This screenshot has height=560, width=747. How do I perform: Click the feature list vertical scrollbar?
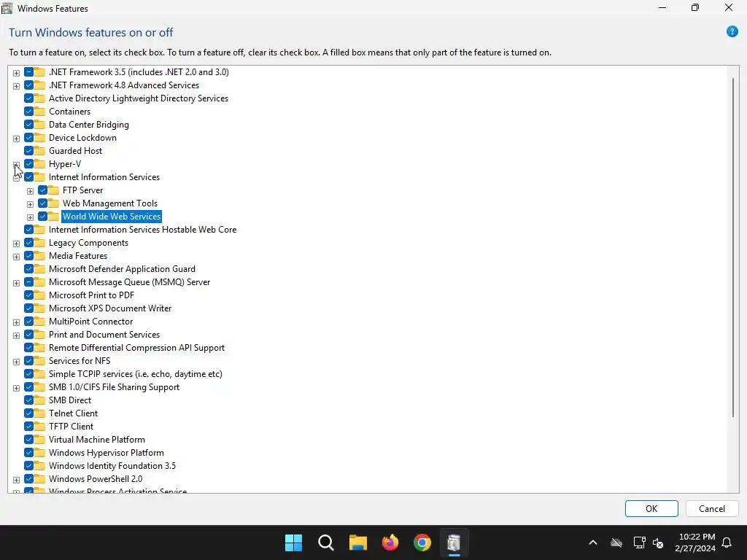point(732,248)
